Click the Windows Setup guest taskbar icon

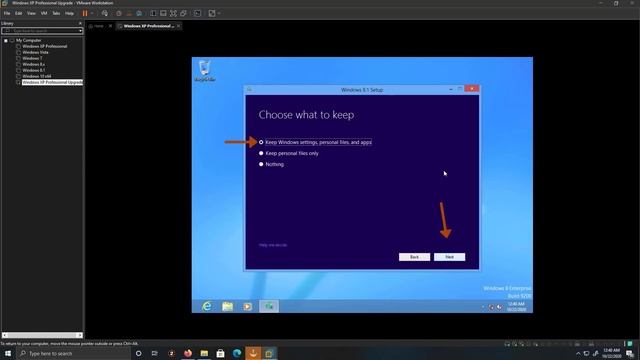[269, 306]
